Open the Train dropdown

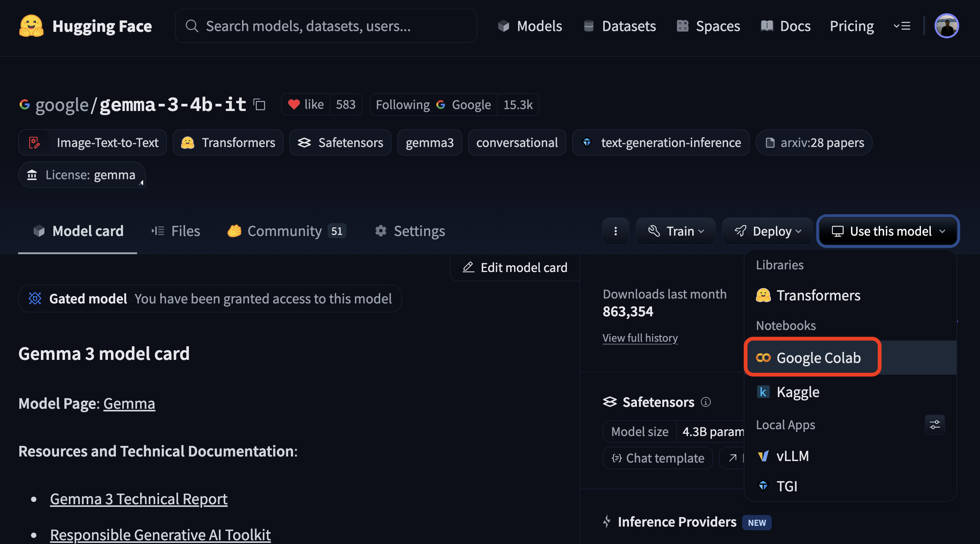[x=676, y=231]
